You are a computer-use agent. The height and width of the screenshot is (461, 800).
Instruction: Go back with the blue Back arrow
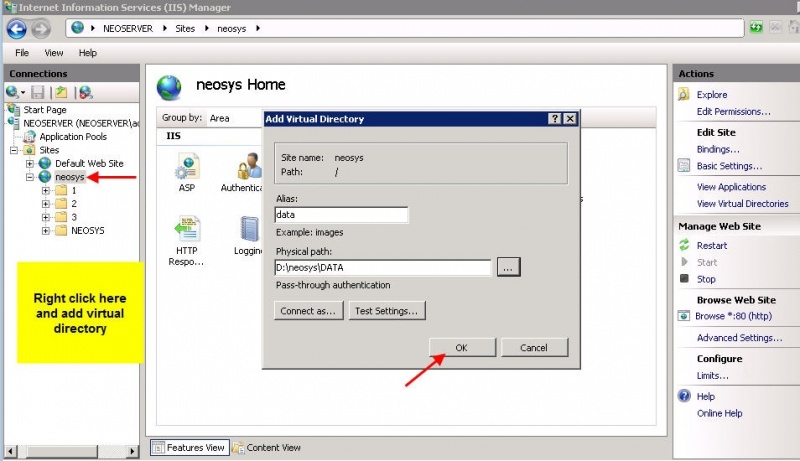pyautogui.click(x=16, y=29)
